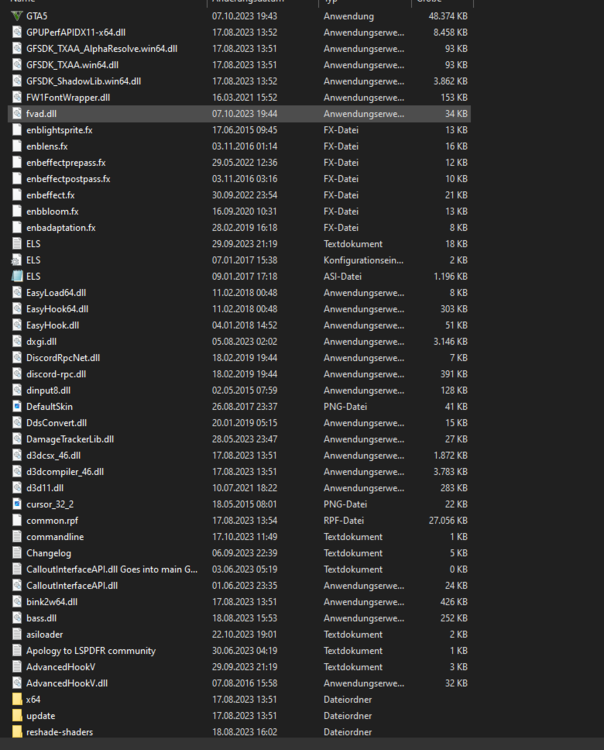The width and height of the screenshot is (604, 750).
Task: Click the Konfigurationsein... type cell
Action: tap(363, 260)
